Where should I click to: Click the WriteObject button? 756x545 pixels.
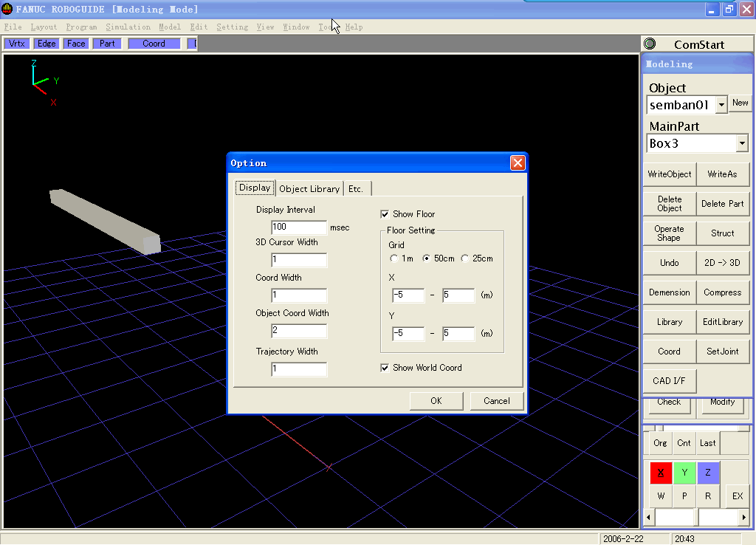click(x=669, y=174)
